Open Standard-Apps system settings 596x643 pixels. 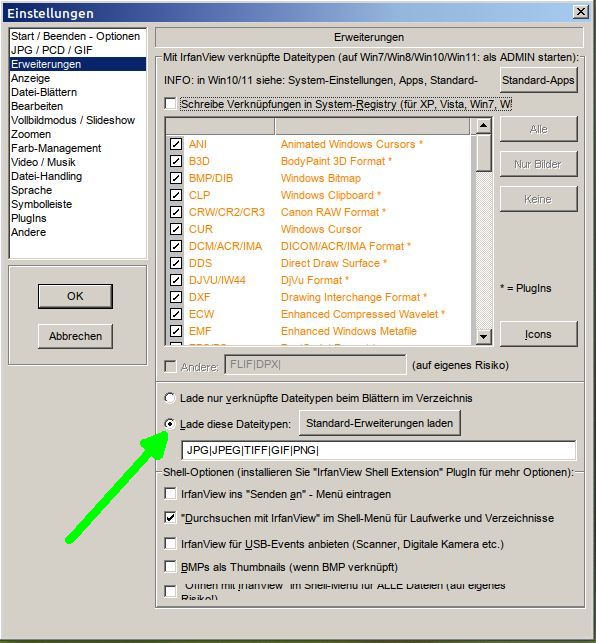(538, 80)
